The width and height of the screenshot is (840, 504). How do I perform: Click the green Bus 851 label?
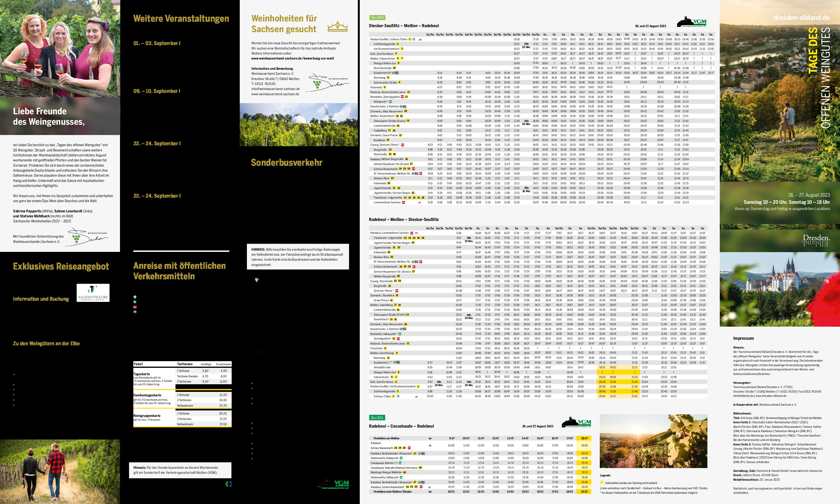pyautogui.click(x=377, y=418)
